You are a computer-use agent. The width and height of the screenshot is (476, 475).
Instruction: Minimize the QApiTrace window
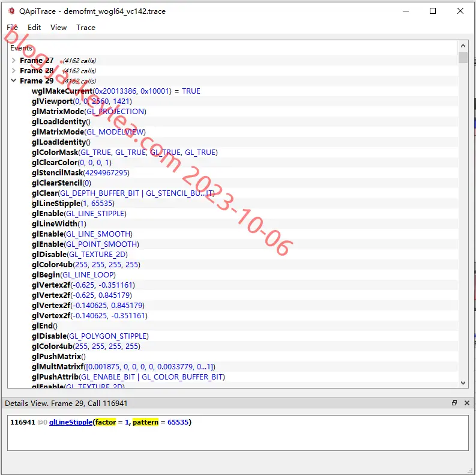pos(406,11)
